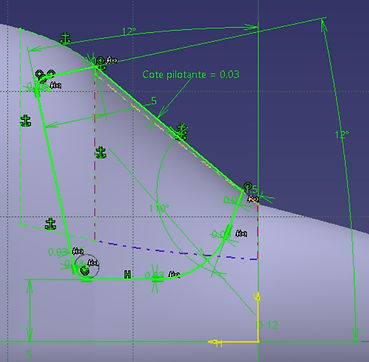Select the blue dash-dot construction line

click(x=177, y=250)
